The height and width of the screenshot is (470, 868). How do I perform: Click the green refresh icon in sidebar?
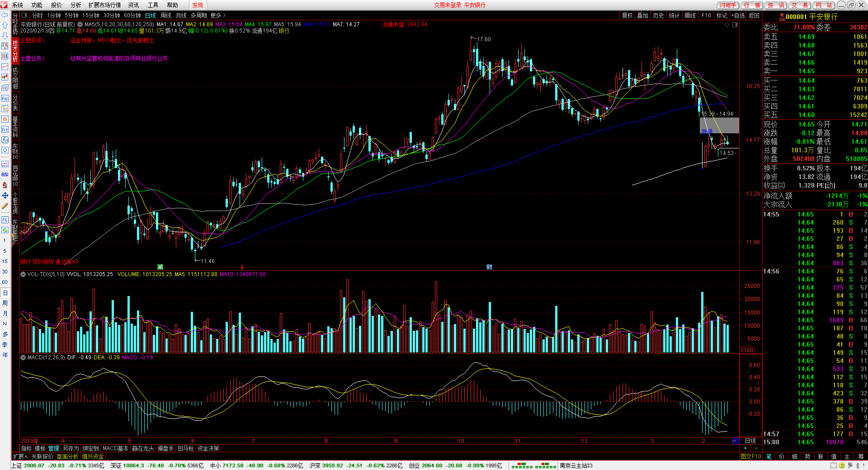(x=5, y=230)
